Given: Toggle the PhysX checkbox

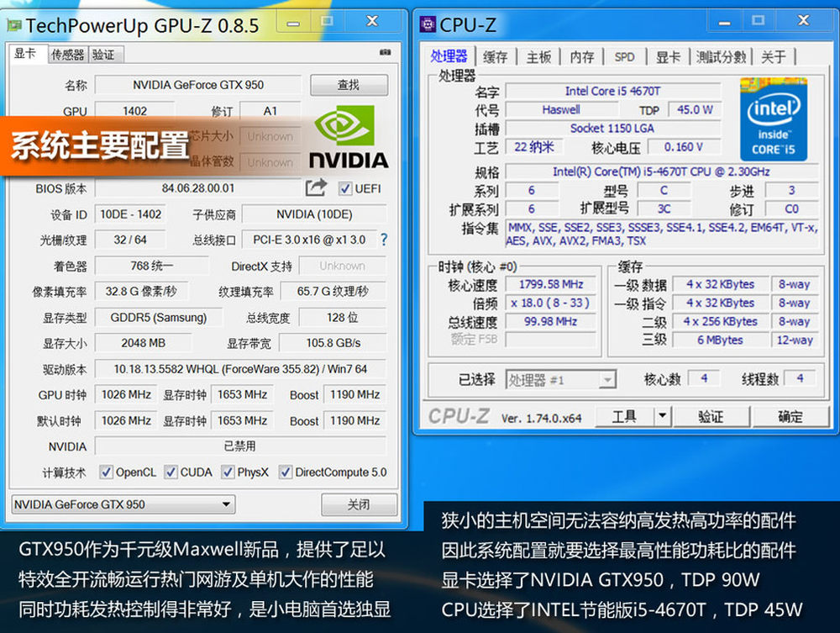Looking at the screenshot, I should click(x=228, y=472).
